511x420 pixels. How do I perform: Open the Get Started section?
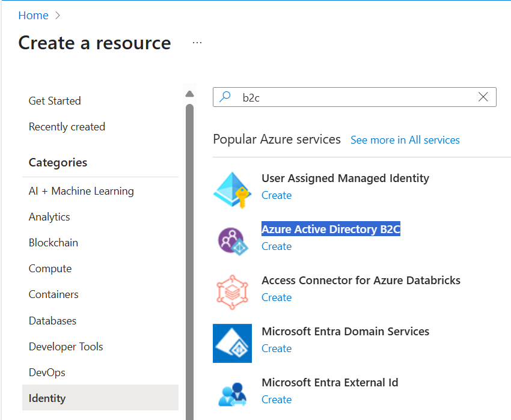pos(55,101)
